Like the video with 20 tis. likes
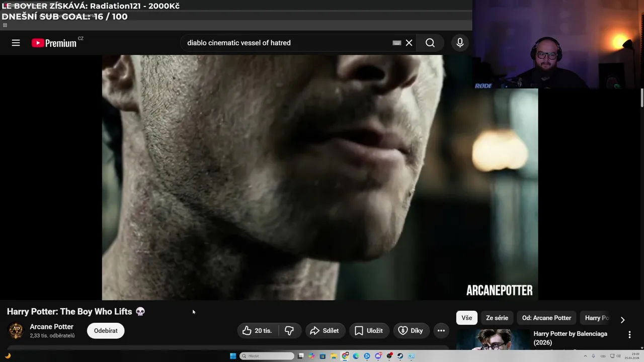The width and height of the screenshot is (644, 362). click(x=257, y=330)
